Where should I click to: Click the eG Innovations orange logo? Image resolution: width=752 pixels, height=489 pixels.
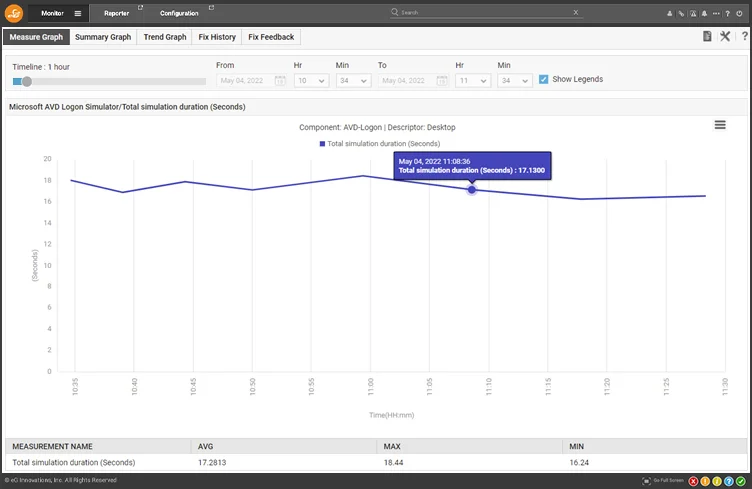click(14, 13)
